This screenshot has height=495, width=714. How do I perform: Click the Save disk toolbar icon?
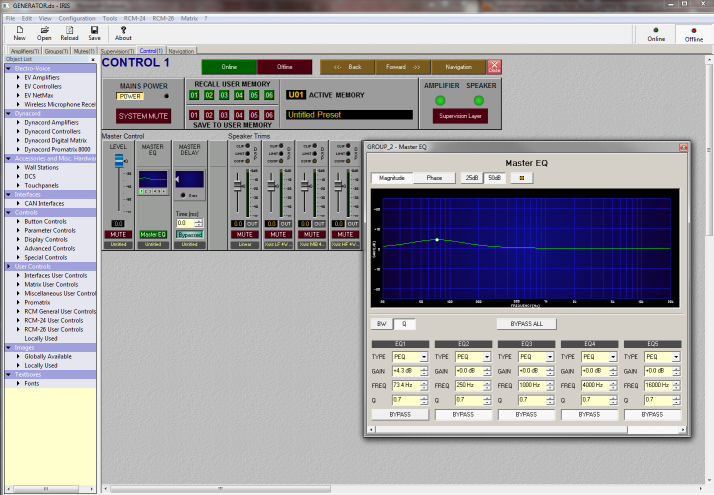[x=94, y=30]
